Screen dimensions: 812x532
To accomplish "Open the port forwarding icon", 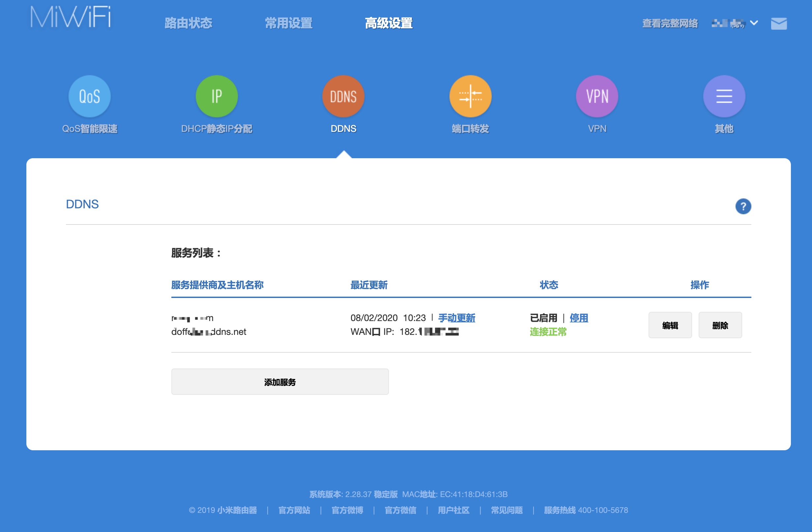I will click(470, 96).
